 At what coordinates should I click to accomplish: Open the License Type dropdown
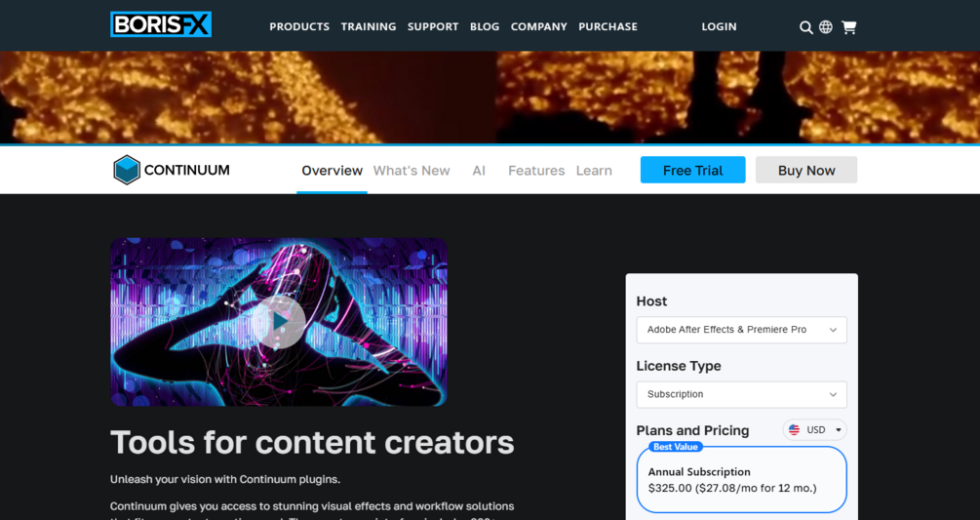742,394
